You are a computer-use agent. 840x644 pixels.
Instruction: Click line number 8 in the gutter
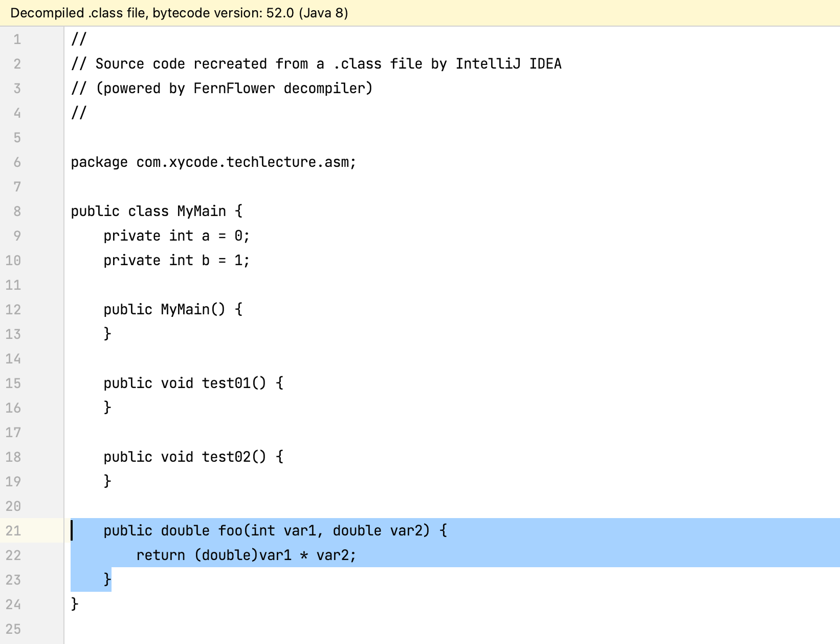coord(17,211)
